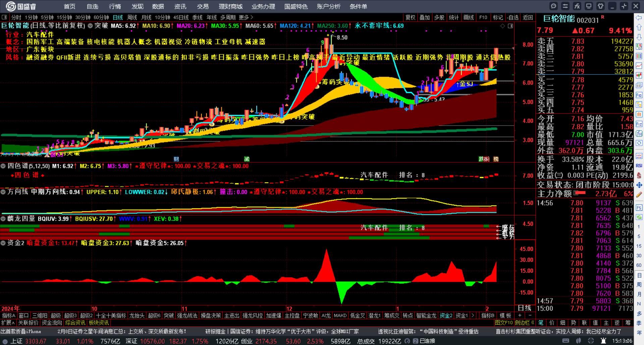Image resolution: width=644 pixels, height=345 pixels.
Task: Expand the 指标A indicator list
Action: click(8, 316)
